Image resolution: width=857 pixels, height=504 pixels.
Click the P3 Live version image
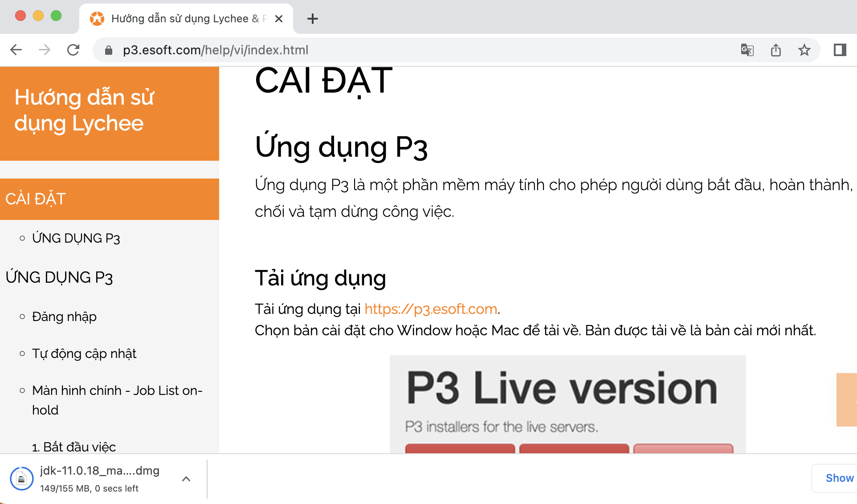[568, 404]
